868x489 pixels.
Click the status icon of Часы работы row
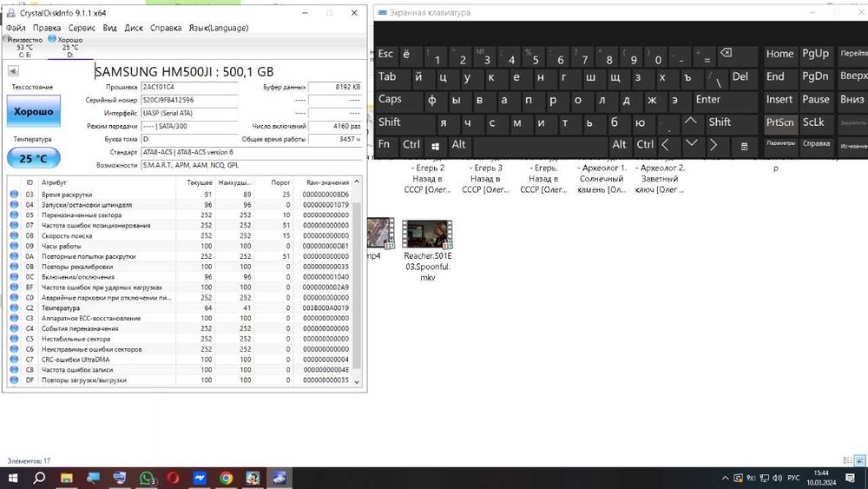[14, 246]
